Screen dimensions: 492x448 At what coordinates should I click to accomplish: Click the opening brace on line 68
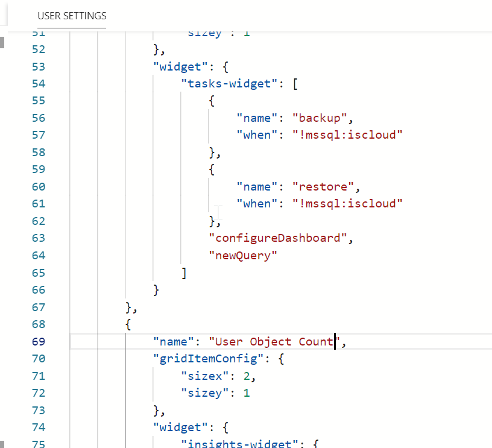(128, 324)
